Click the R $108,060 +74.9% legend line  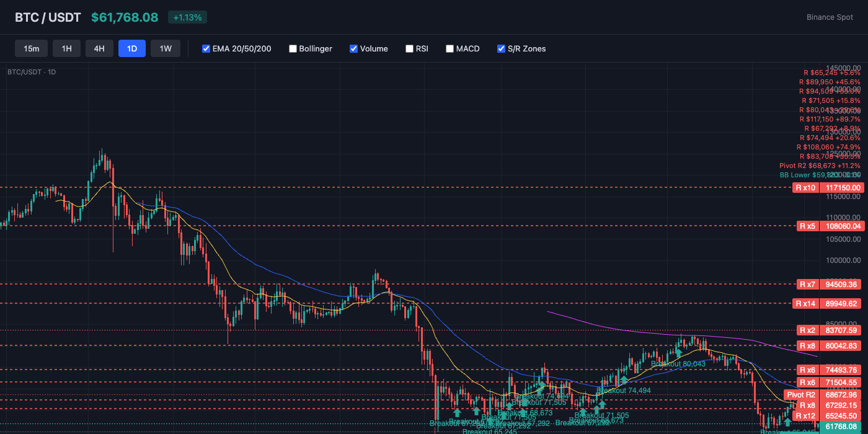(x=829, y=147)
